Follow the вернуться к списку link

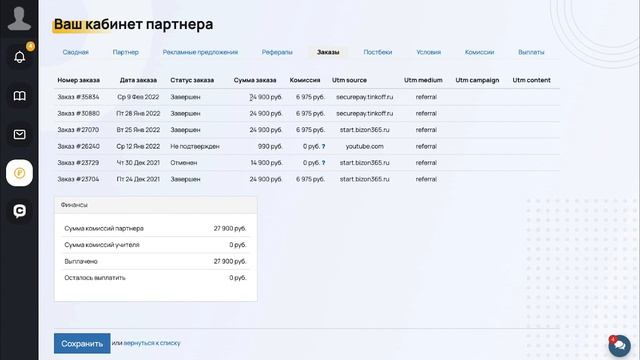coord(152,343)
